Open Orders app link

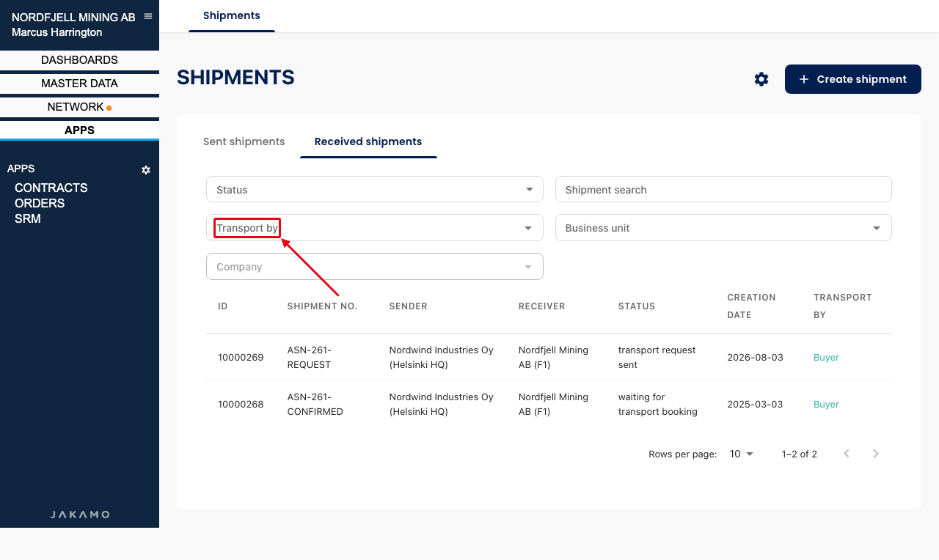pos(40,203)
